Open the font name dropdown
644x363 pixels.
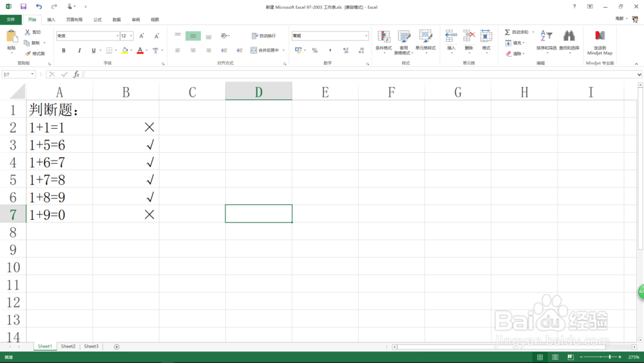[x=117, y=35]
